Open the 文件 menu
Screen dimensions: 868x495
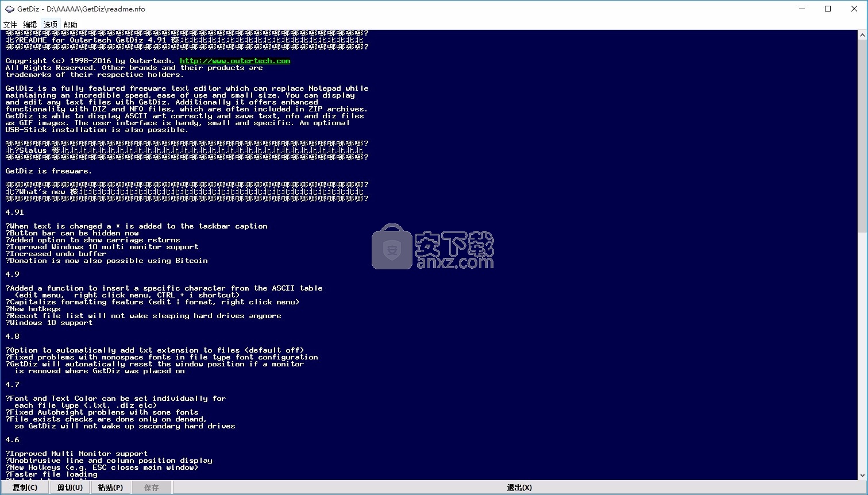tap(10, 25)
